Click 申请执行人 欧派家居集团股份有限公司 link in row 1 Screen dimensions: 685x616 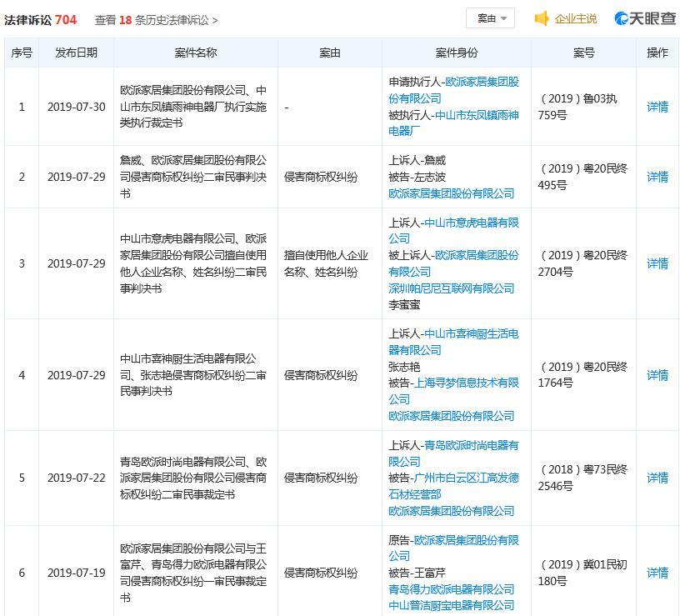454,90
